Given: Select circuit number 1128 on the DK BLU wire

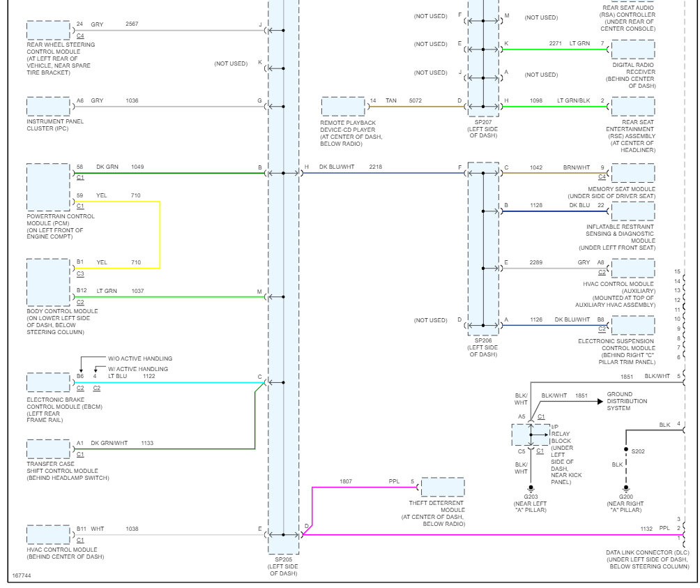Looking at the screenshot, I should 536,205.
